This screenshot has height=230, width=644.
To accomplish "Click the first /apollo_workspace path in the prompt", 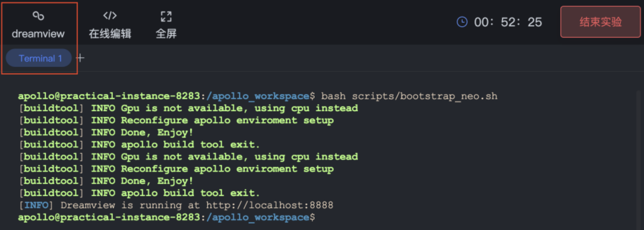I will (258, 96).
